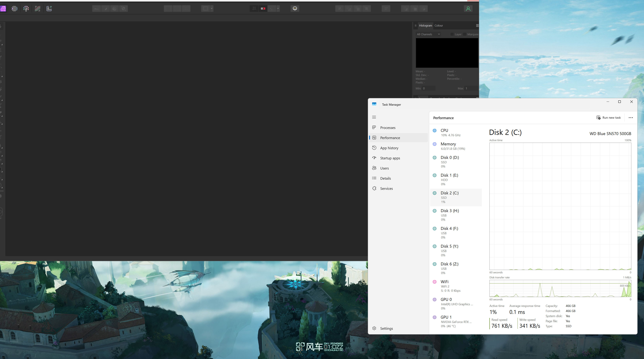Viewport: 644px width, 359px height.
Task: Switch to the Histogram panel tab
Action: pyautogui.click(x=425, y=26)
